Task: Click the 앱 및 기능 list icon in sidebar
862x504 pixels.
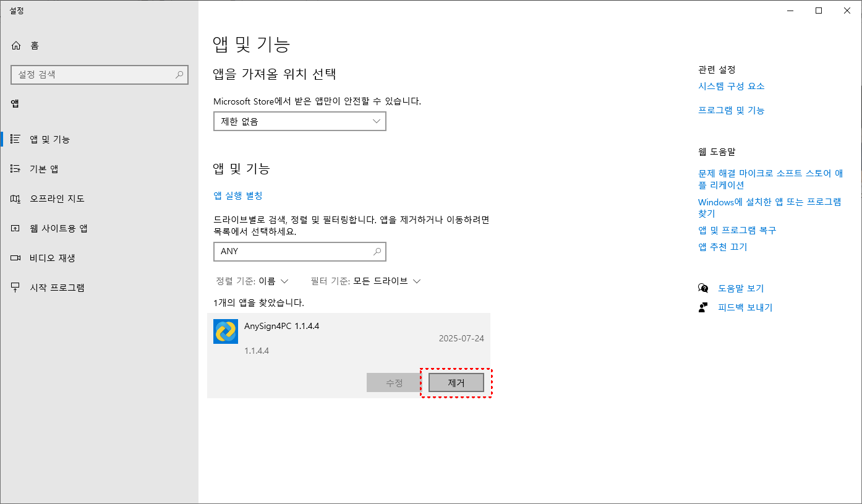Action: coord(16,139)
